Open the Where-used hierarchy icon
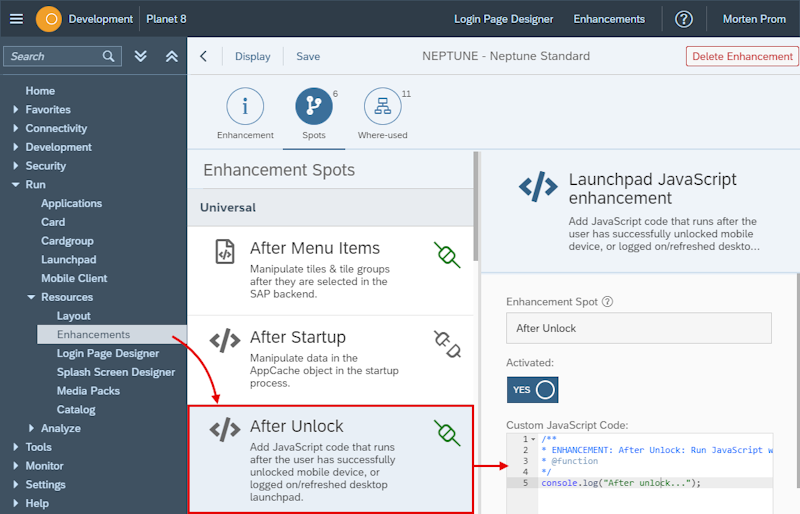800x514 pixels. (382, 106)
